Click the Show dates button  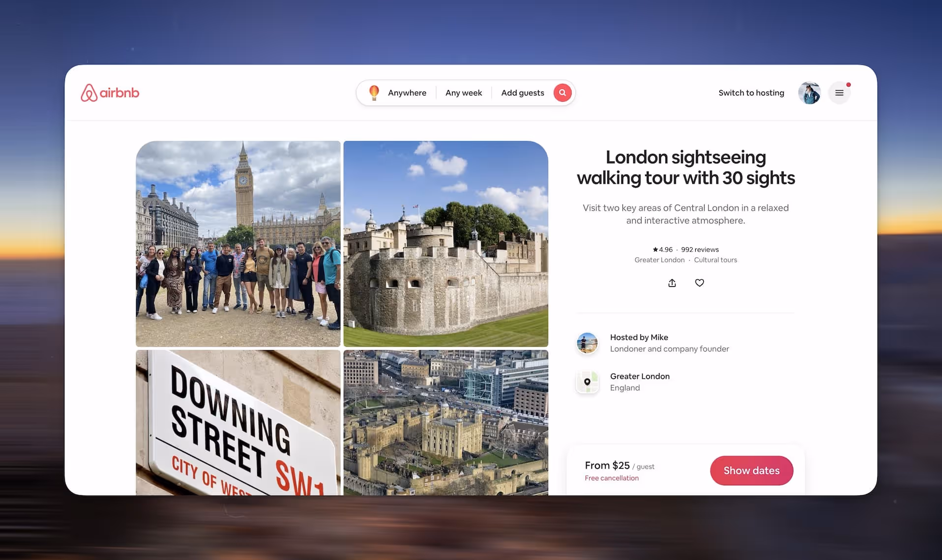pos(751,471)
